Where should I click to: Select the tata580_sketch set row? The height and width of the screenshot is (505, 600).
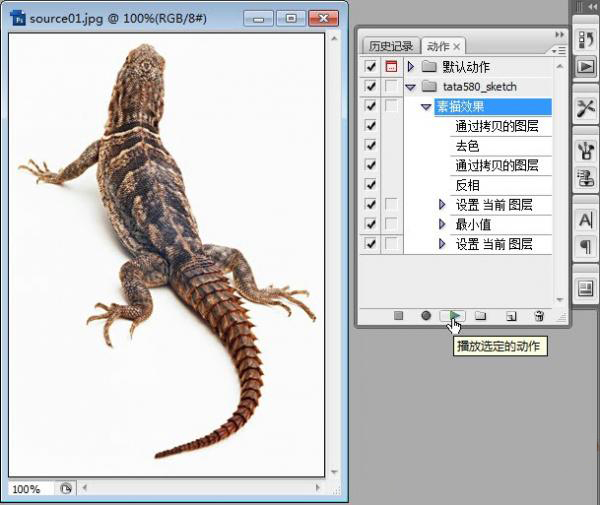coord(478,87)
